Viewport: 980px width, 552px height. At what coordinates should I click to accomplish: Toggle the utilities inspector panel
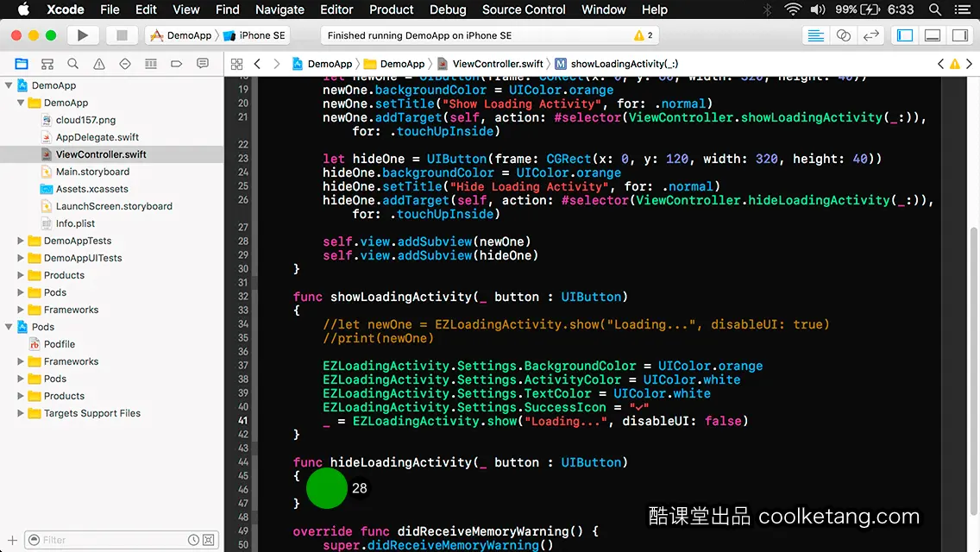[960, 35]
